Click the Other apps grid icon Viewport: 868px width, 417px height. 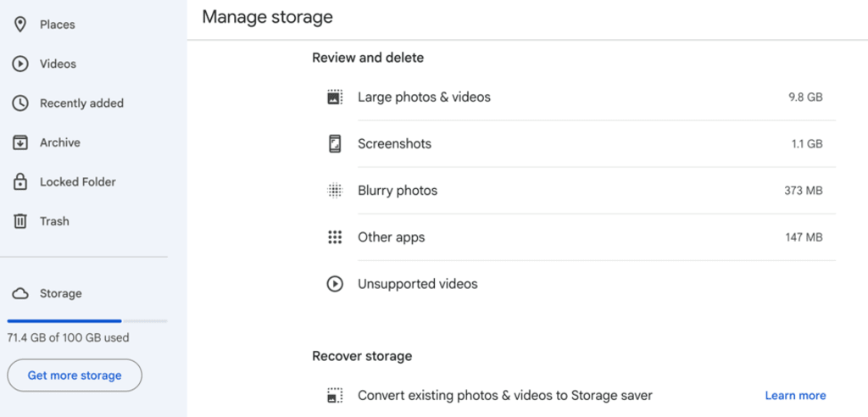pyautogui.click(x=335, y=237)
